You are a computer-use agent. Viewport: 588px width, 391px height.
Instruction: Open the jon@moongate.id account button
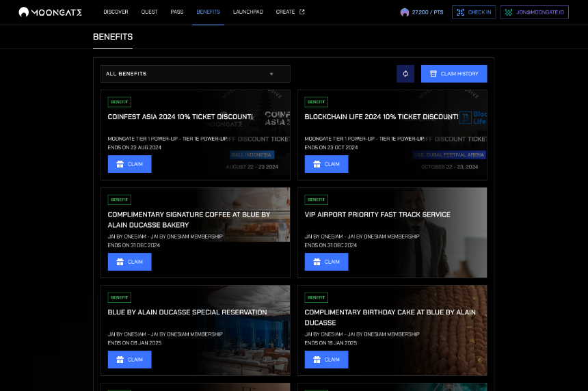534,12
